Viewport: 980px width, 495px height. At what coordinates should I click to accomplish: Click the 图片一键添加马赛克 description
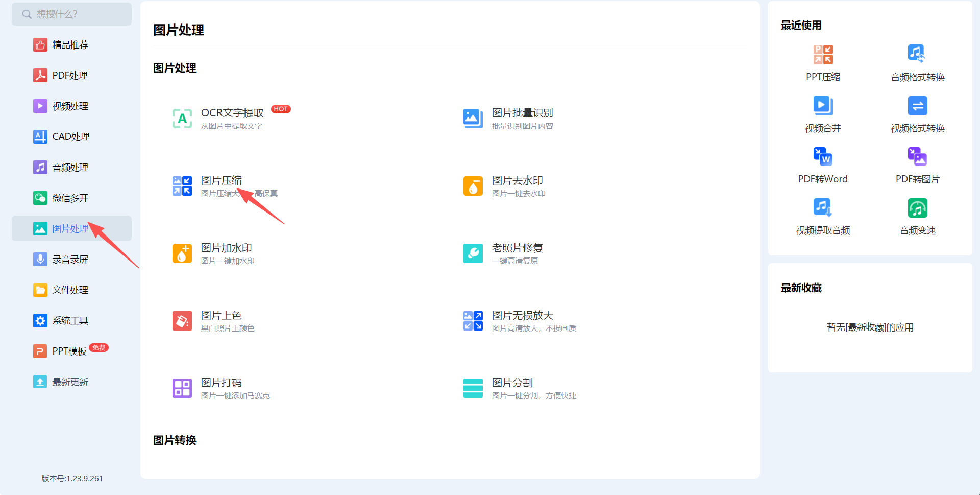point(235,396)
